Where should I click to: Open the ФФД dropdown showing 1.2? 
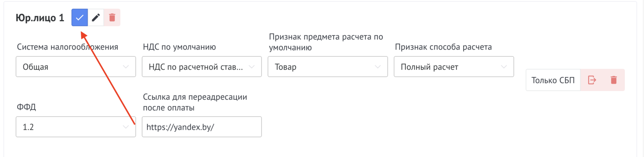coord(76,127)
